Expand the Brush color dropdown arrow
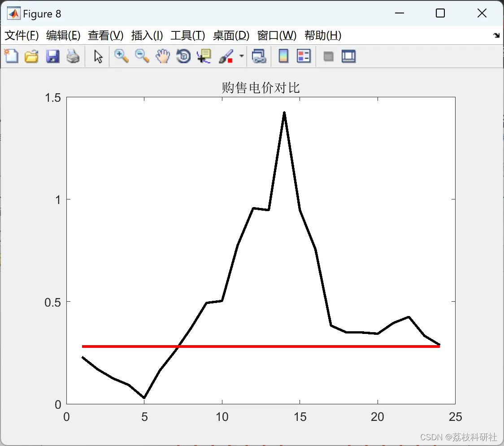Image resolution: width=504 pixels, height=446 pixels. click(x=242, y=56)
